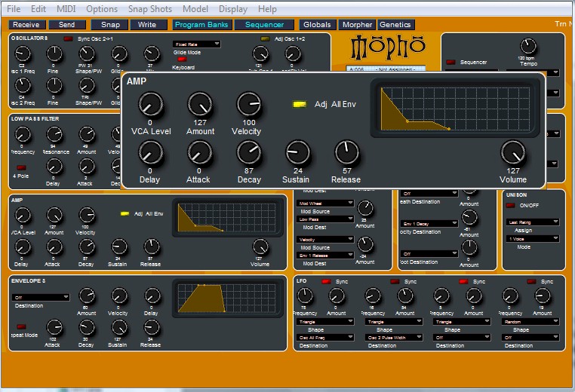575x392 pixels.
Task: Open the LFO Destination dropdown set to Osc All Freq
Action: (x=325, y=338)
